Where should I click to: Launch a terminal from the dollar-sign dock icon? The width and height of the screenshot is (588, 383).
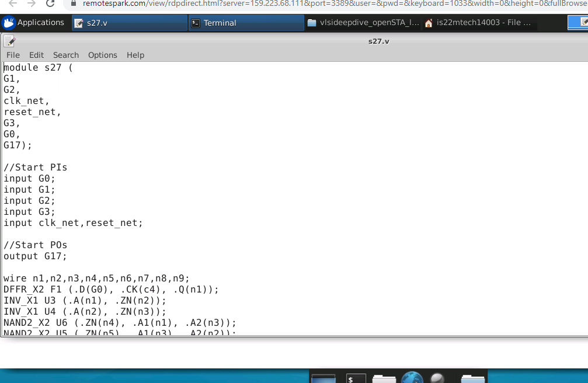[356, 378]
